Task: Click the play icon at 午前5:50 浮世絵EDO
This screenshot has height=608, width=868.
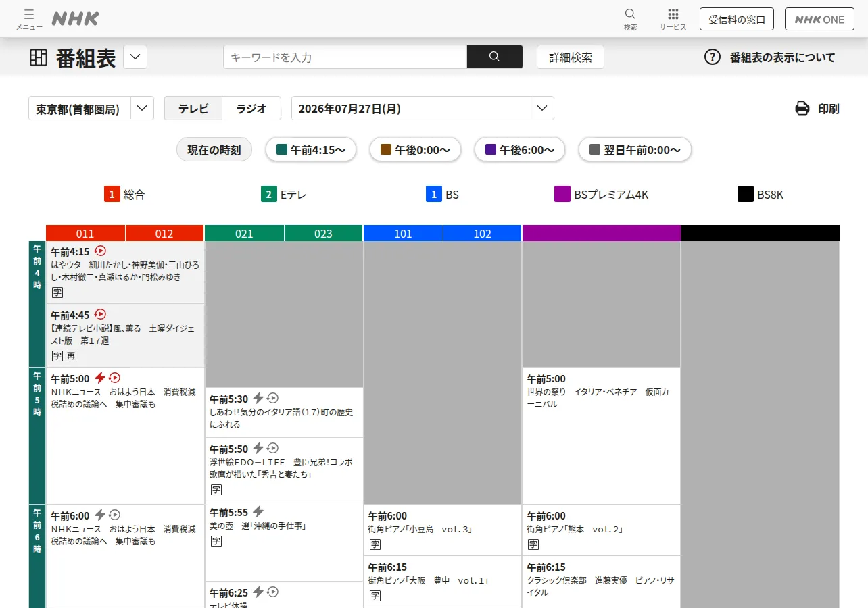Action: [x=273, y=448]
